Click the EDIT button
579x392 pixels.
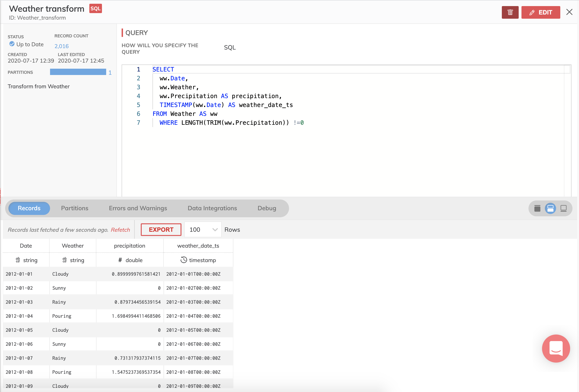(540, 12)
